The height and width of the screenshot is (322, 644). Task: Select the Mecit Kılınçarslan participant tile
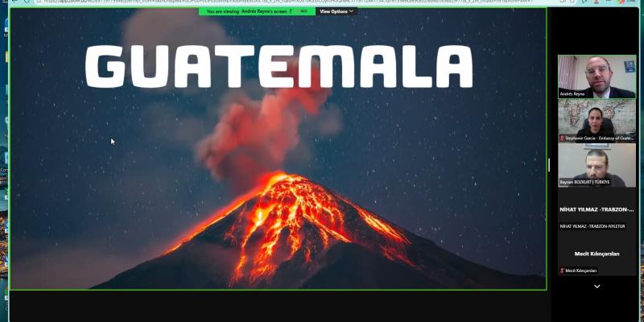597,254
